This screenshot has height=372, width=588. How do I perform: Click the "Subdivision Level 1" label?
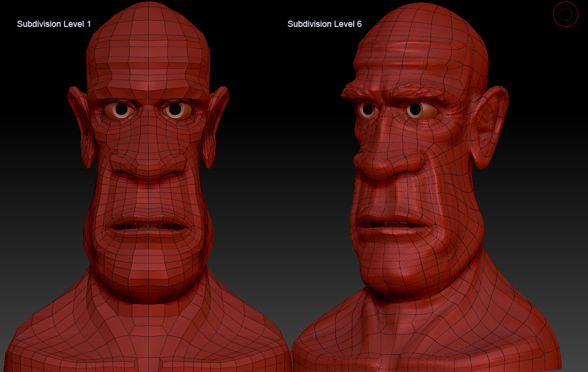point(54,24)
